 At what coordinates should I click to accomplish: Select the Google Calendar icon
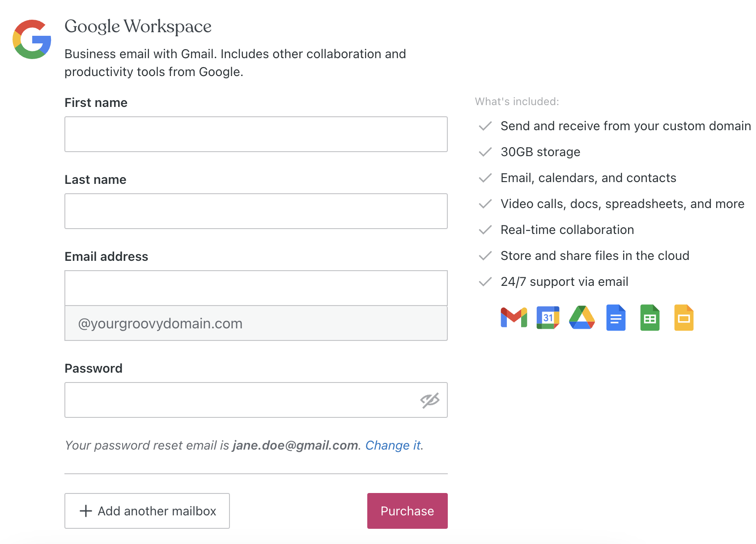(x=548, y=318)
